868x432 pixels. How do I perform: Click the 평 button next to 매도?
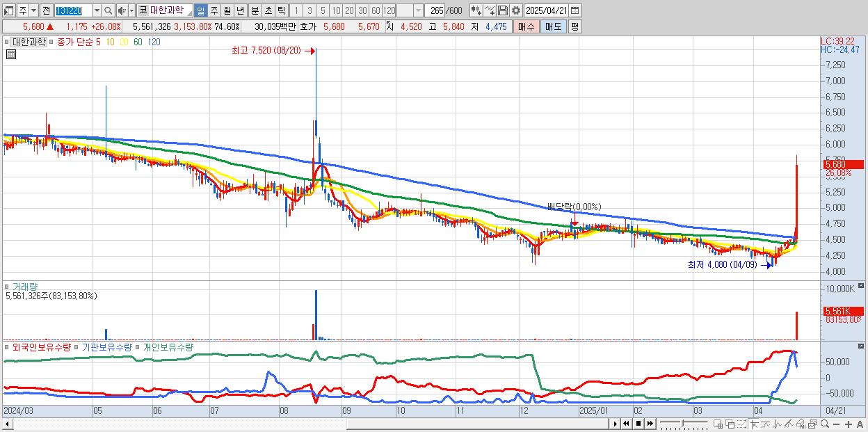coord(574,26)
